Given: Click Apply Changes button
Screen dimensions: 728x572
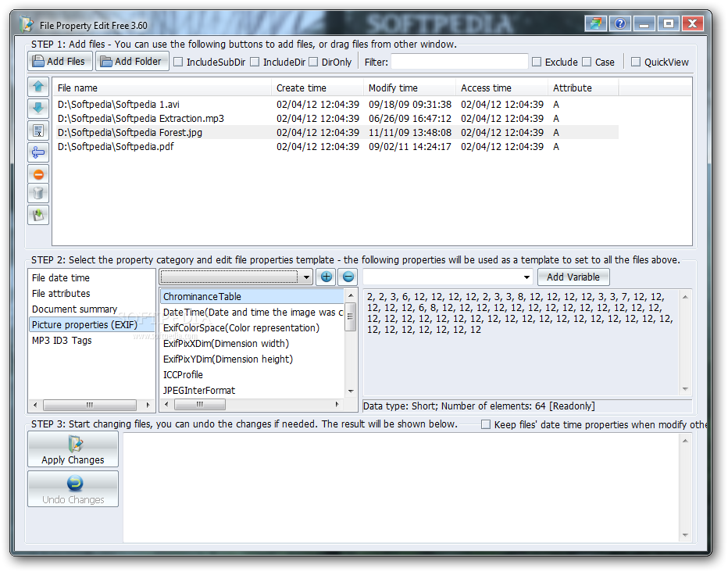Looking at the screenshot, I should (73, 449).
